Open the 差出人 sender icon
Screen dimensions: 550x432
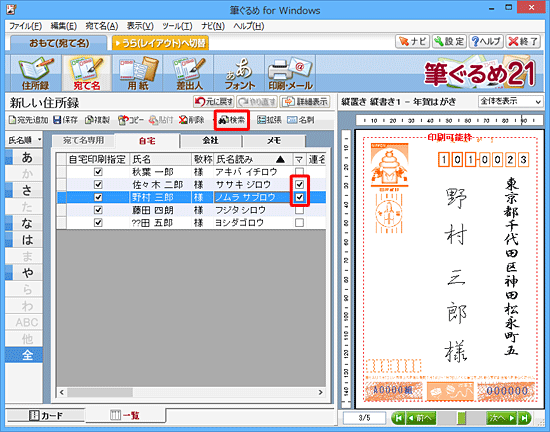tap(189, 73)
